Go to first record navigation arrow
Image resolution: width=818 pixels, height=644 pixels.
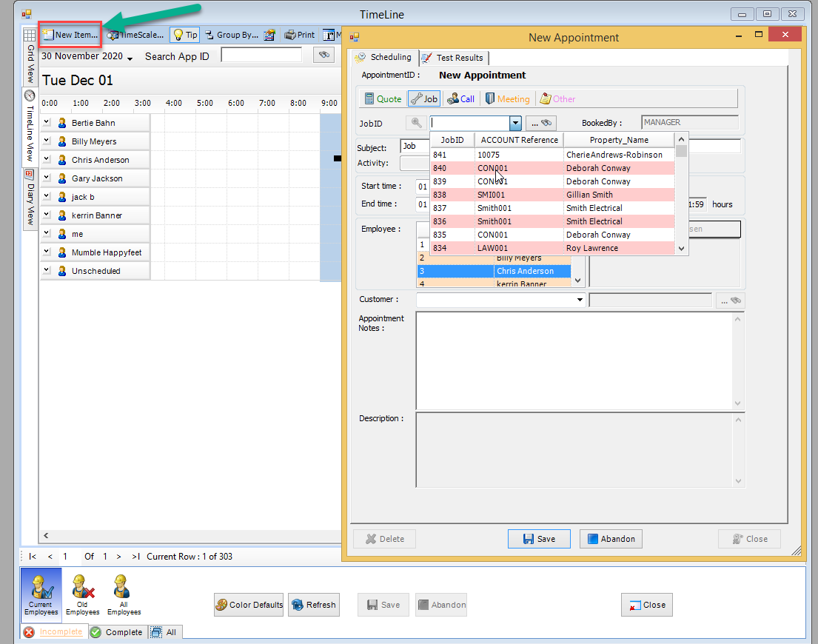33,556
